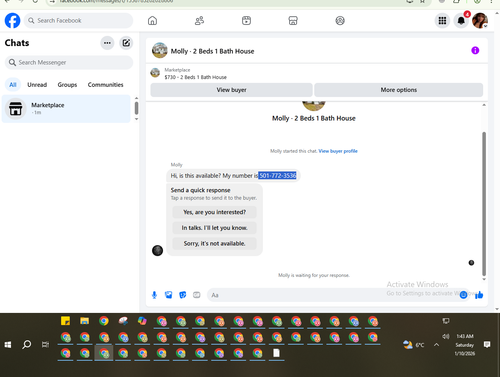500x377 pixels.
Task: Select the Communities chats filter
Action: pos(105,85)
